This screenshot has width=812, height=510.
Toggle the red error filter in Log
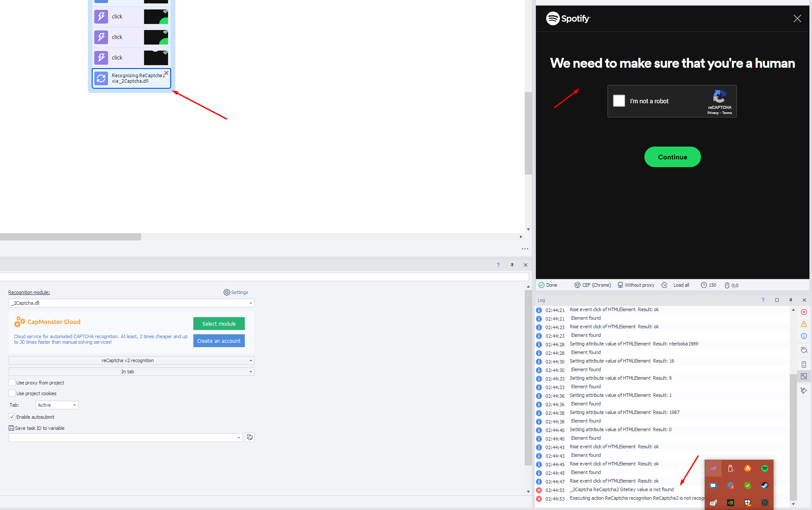point(804,312)
